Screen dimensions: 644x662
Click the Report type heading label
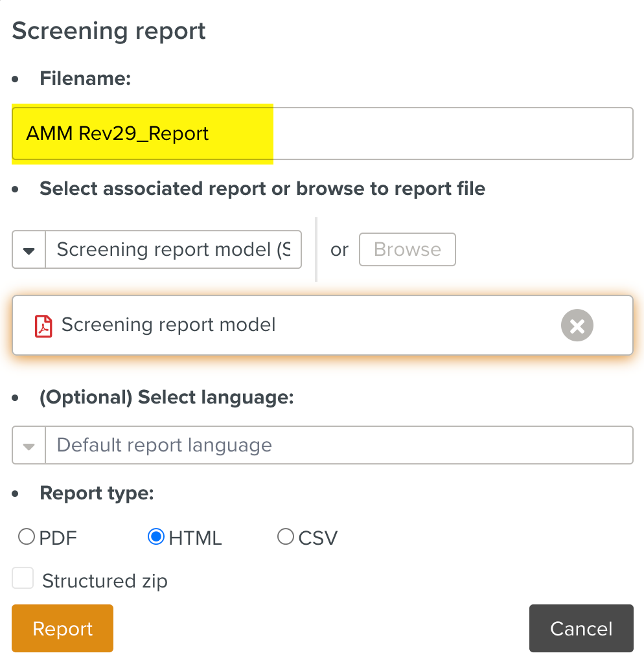click(97, 494)
